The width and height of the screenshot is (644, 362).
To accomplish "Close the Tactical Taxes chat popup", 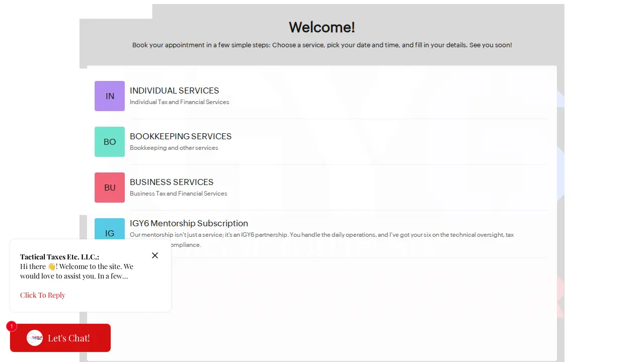I will [x=155, y=255].
